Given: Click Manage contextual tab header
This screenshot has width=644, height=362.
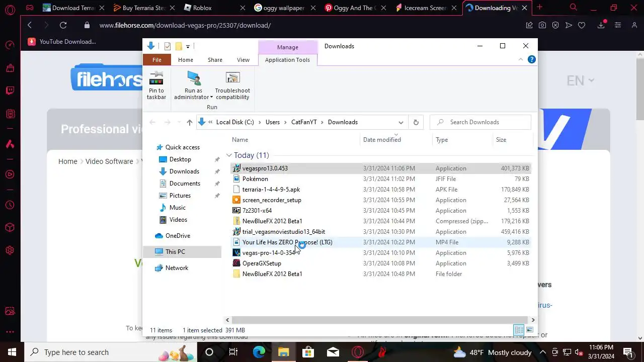Looking at the screenshot, I should 287,47.
